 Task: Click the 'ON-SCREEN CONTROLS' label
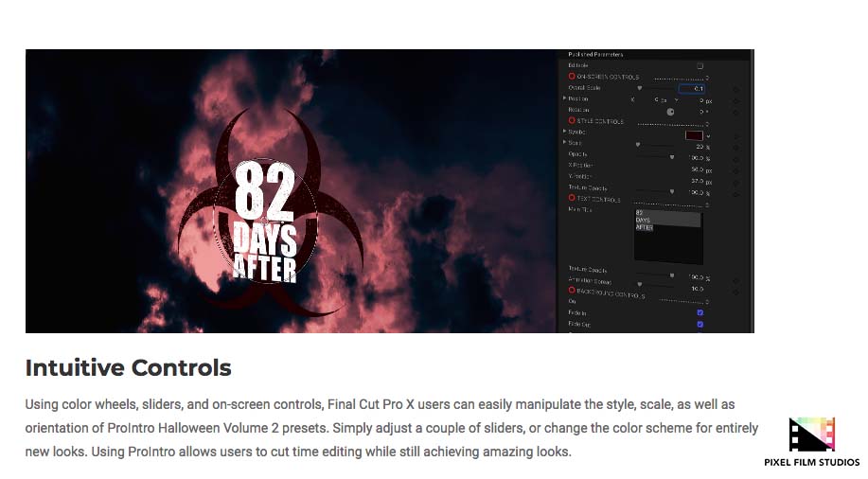(x=609, y=77)
